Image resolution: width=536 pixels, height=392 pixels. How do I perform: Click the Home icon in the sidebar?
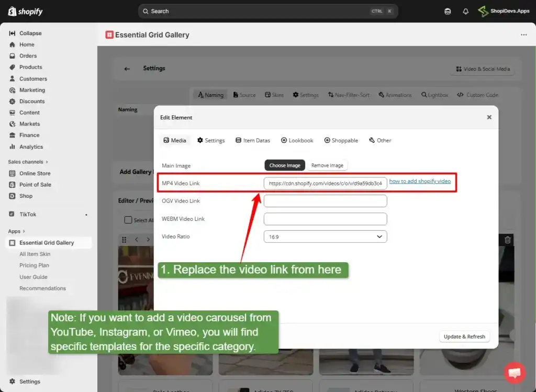point(13,44)
